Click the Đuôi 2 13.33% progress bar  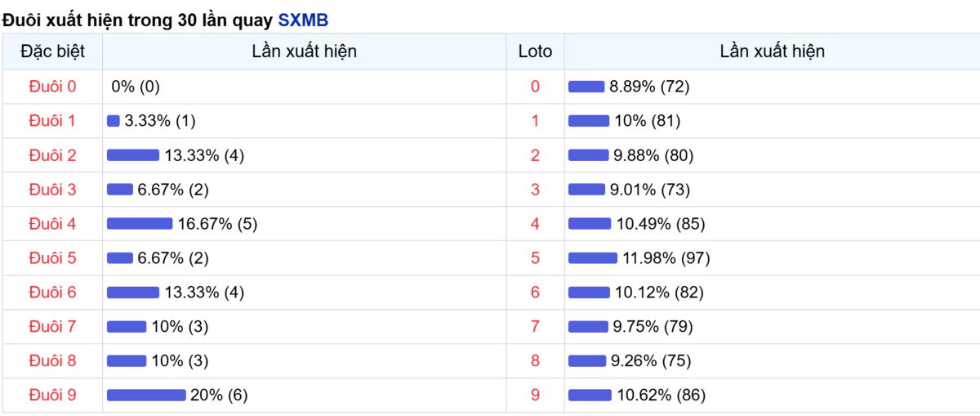[133, 154]
